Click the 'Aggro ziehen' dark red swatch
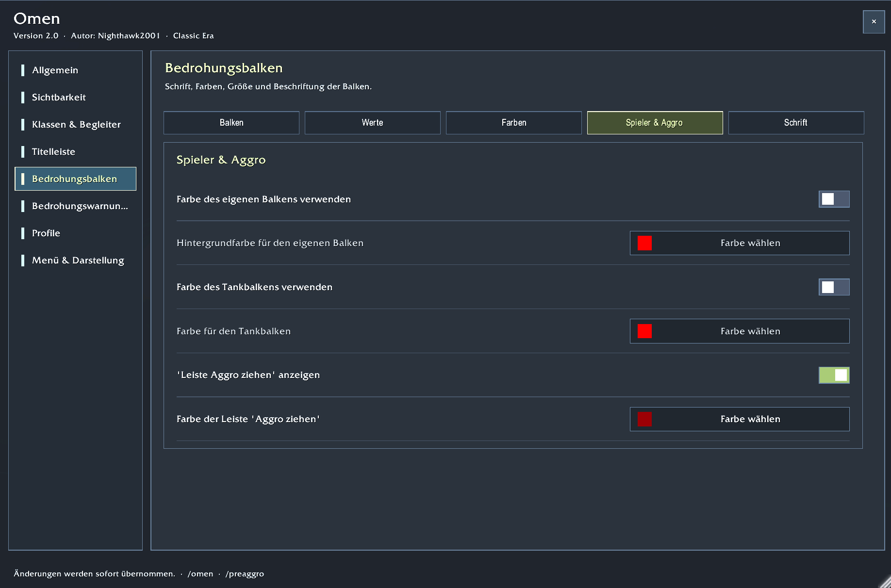 (644, 419)
